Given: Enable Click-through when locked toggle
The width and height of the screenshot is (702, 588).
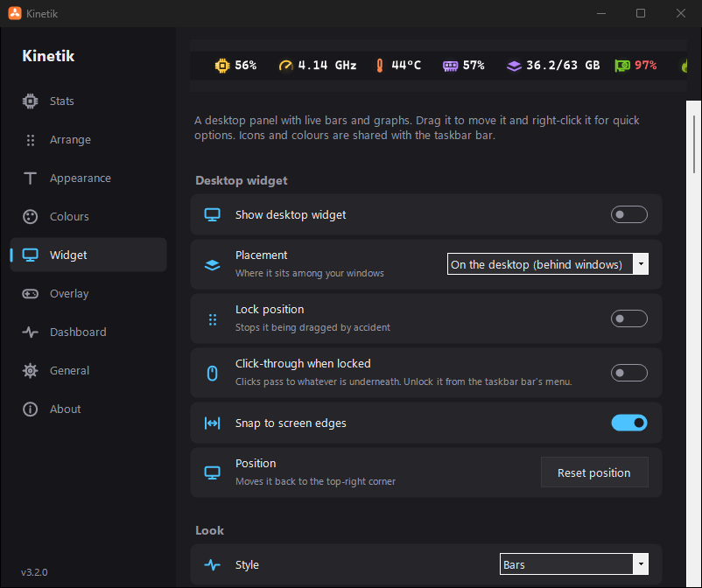Looking at the screenshot, I should [629, 373].
